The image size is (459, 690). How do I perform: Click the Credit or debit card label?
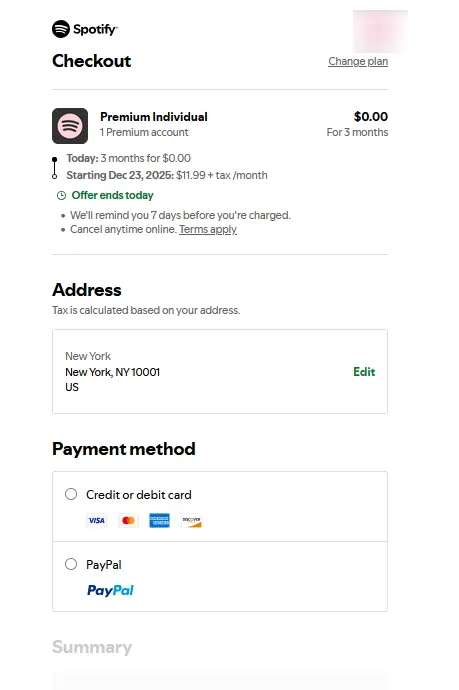139,495
